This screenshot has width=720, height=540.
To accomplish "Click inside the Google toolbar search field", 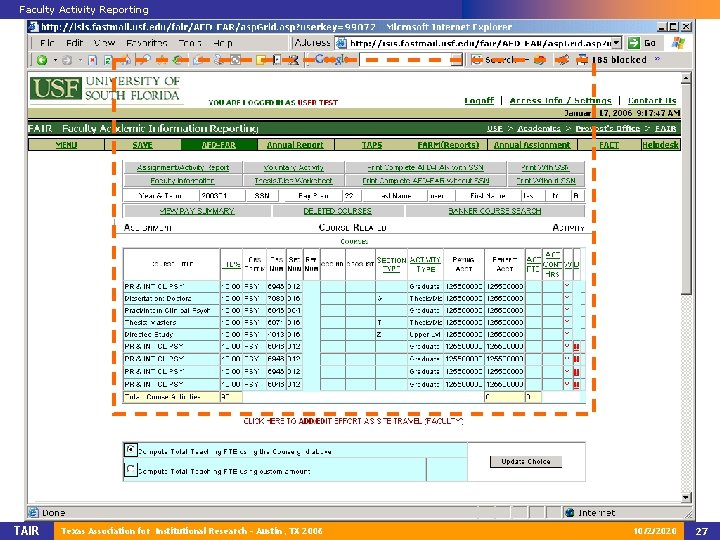I will (x=405, y=60).
